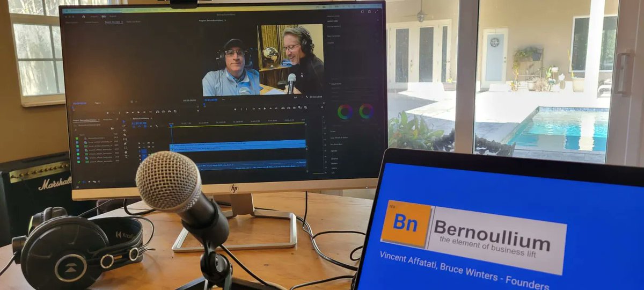This screenshot has height=290, width=644.
Task: Click Mark Out in Program monitor
Action: pos(247,109)
